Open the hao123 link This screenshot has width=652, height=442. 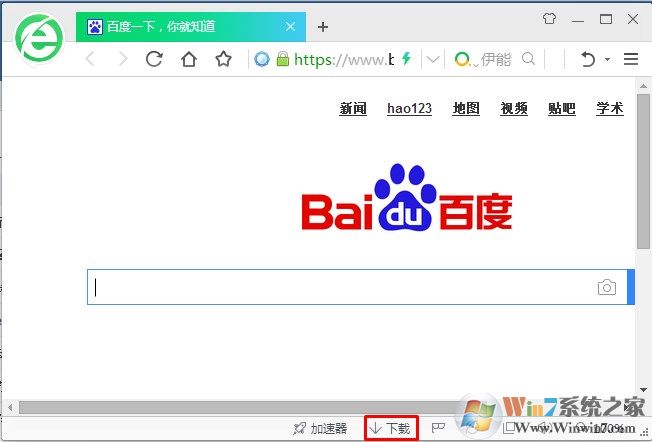click(x=409, y=109)
